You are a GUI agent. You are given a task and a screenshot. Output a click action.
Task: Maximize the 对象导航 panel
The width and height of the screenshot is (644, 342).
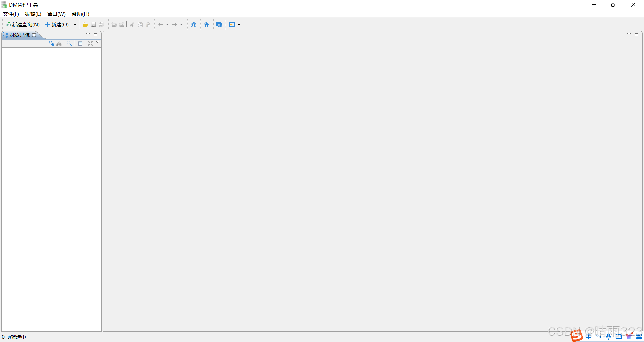point(96,35)
